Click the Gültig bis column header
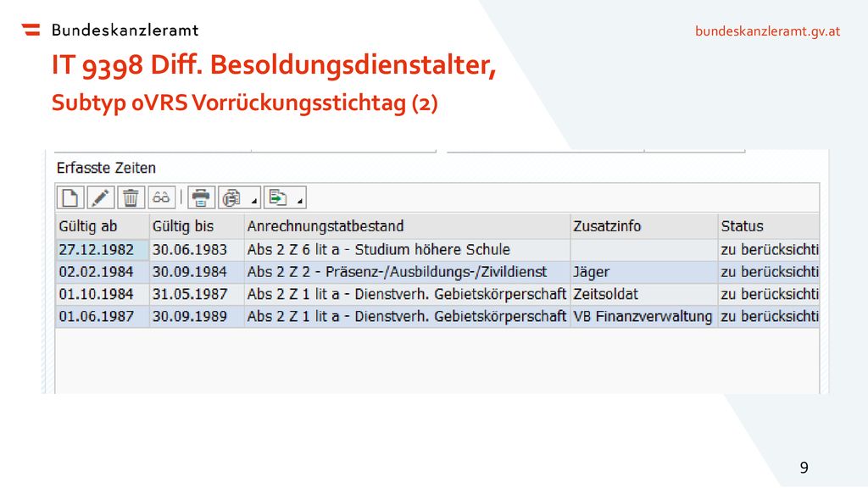The height and width of the screenshot is (488, 868). point(197,226)
